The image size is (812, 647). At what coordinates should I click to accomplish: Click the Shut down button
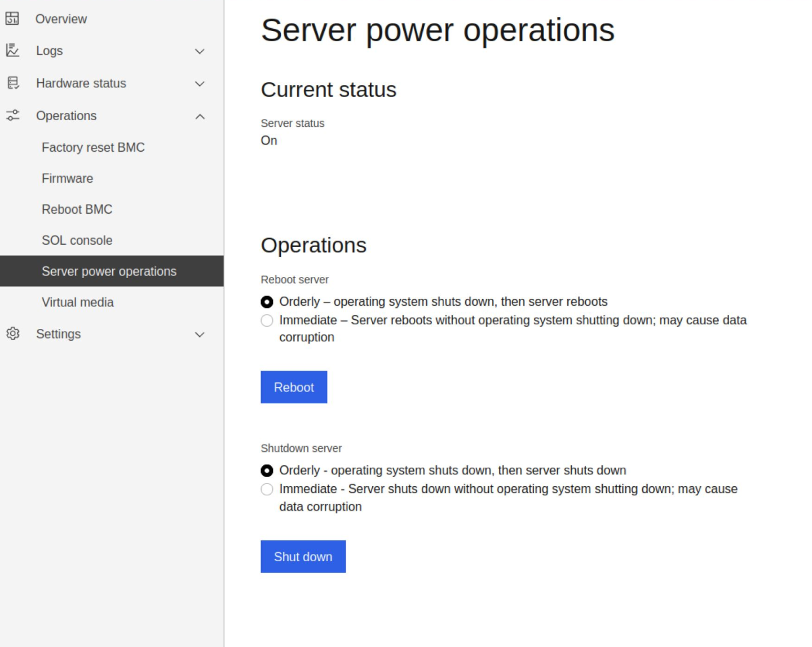click(303, 557)
